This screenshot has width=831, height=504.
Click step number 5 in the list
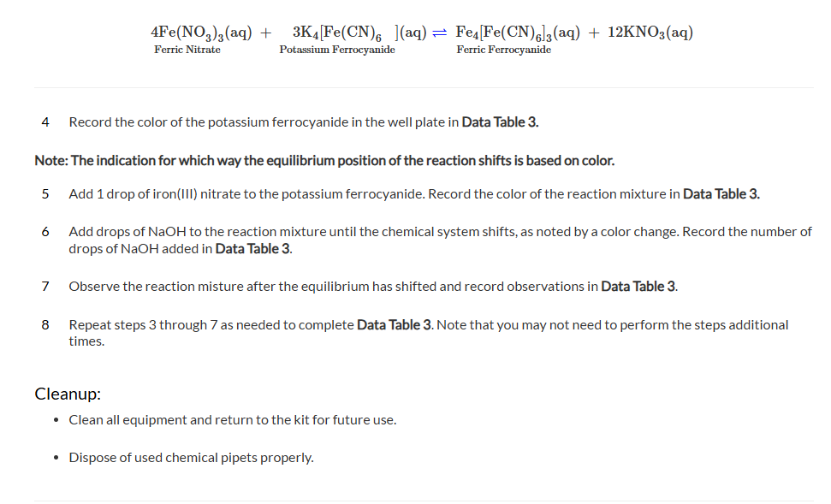point(45,194)
